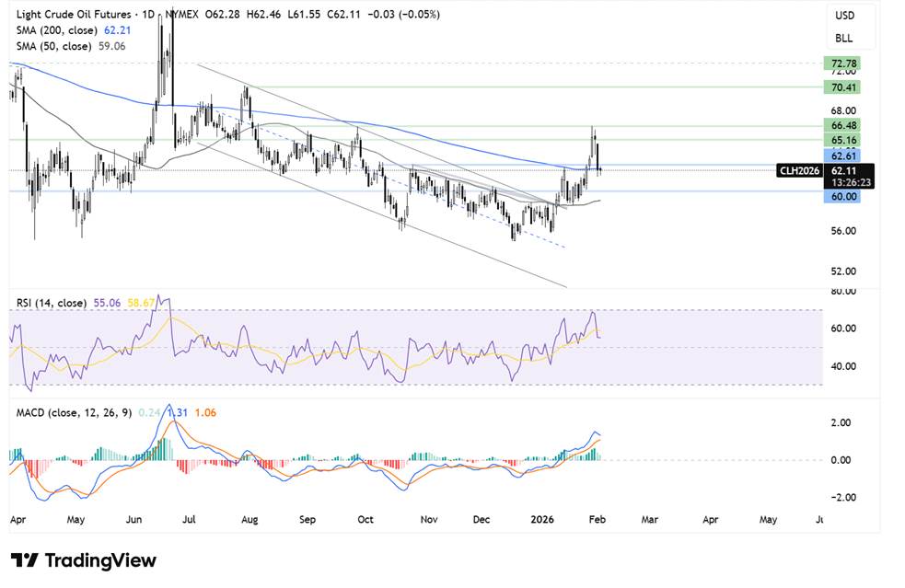Open the BLL unit selector
The width and height of the screenshot is (905, 588).
[x=844, y=38]
